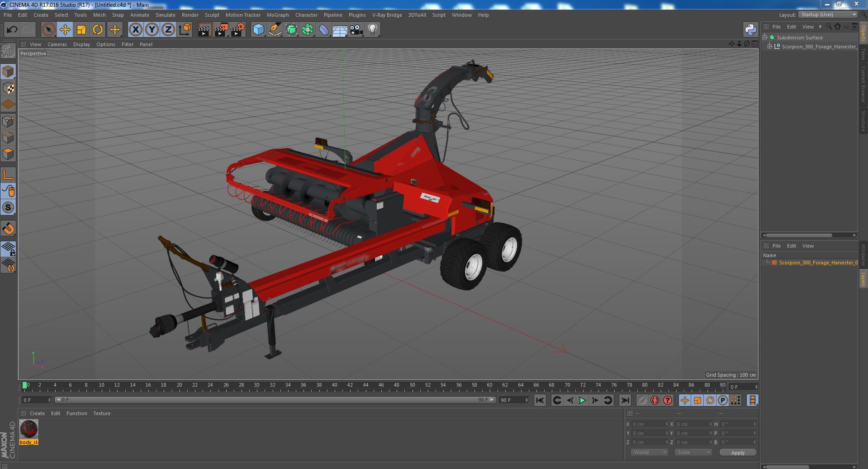Viewport: 868px width, 469px height.
Task: Open Edit Render Settings icon
Action: [x=238, y=30]
